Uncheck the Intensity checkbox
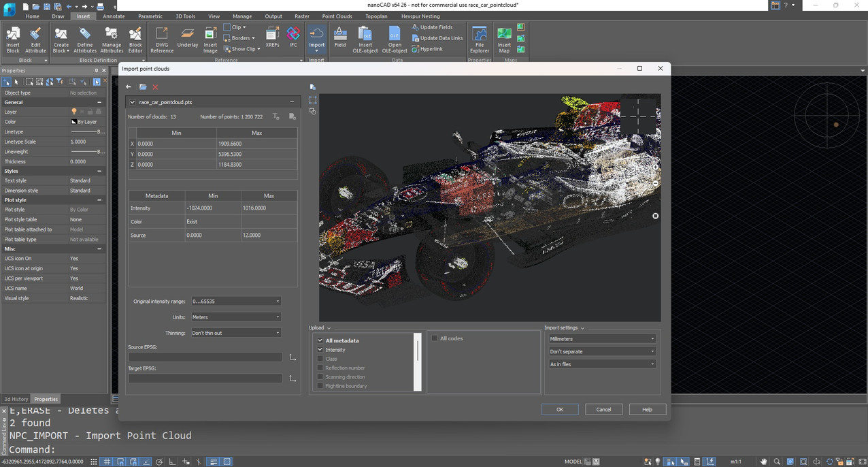 320,350
